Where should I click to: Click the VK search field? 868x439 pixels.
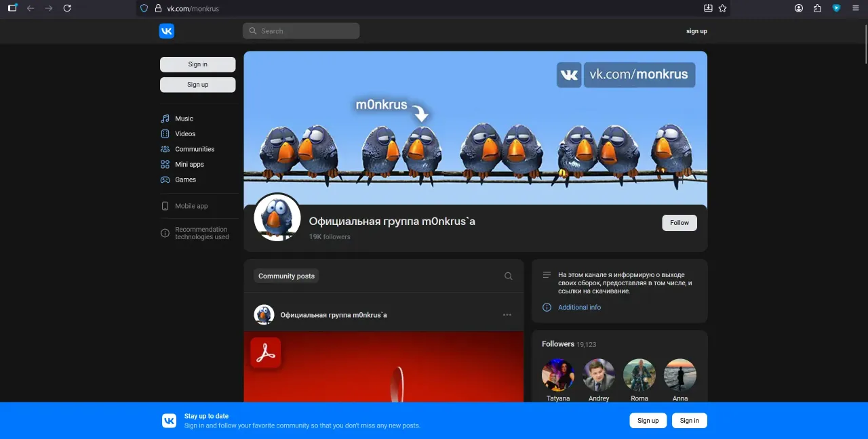point(301,31)
